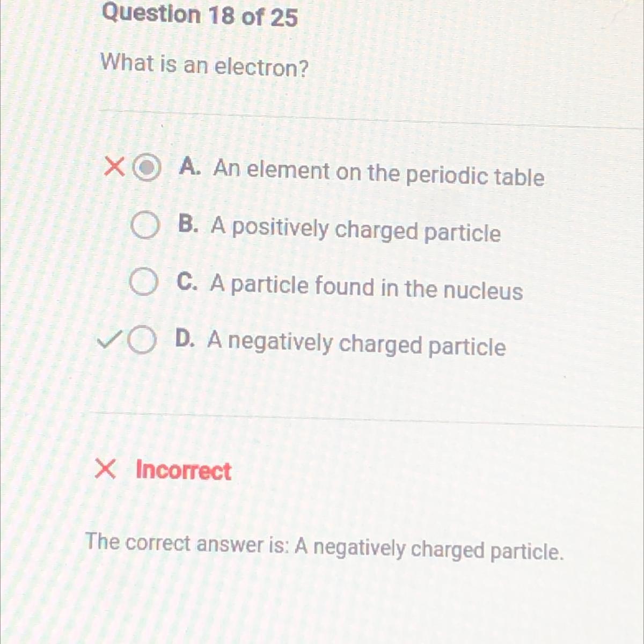This screenshot has height=644, width=644.
Task: Select radio button for option D
Action: pyautogui.click(x=142, y=340)
